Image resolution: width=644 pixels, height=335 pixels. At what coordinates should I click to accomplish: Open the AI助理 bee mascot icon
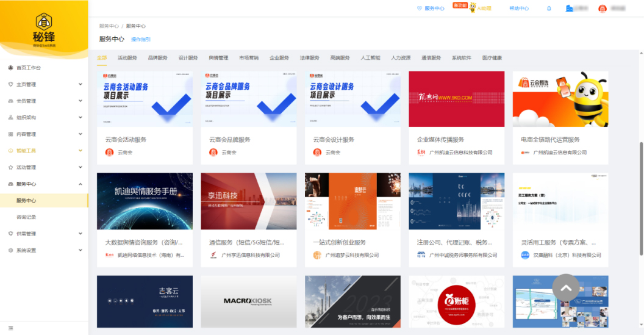(472, 7)
